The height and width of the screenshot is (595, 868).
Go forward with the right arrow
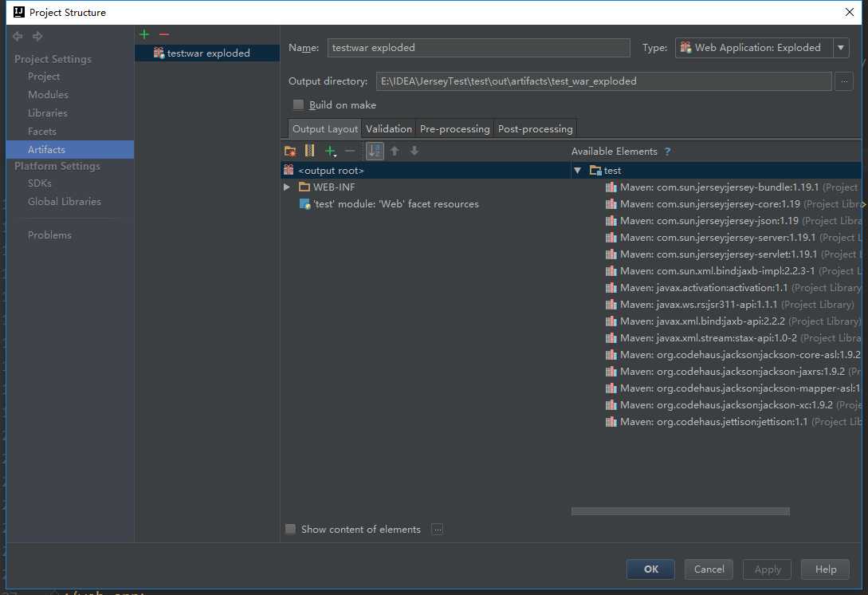(37, 36)
